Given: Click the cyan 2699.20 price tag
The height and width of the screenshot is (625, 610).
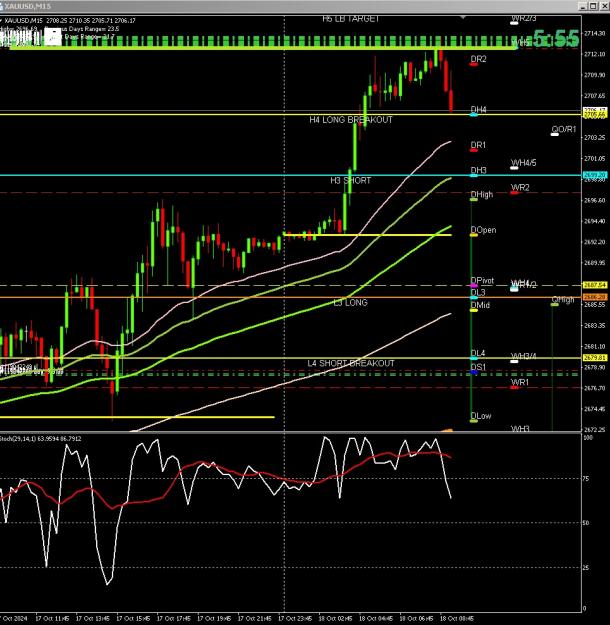Looking at the screenshot, I should pyautogui.click(x=594, y=175).
